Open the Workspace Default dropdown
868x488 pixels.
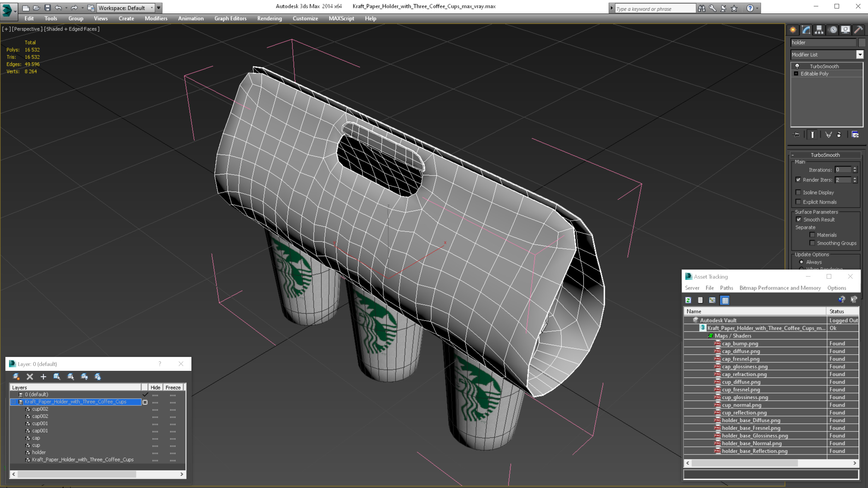(126, 8)
